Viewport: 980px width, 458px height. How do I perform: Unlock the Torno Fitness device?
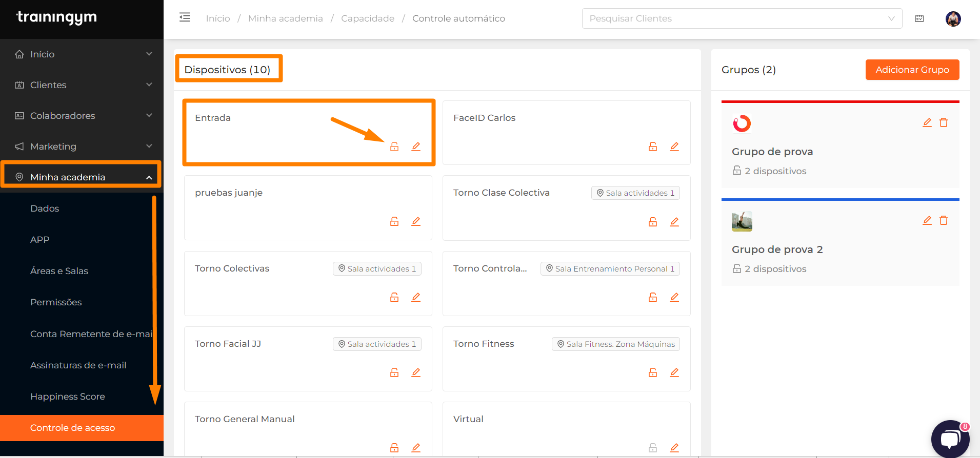pyautogui.click(x=653, y=372)
